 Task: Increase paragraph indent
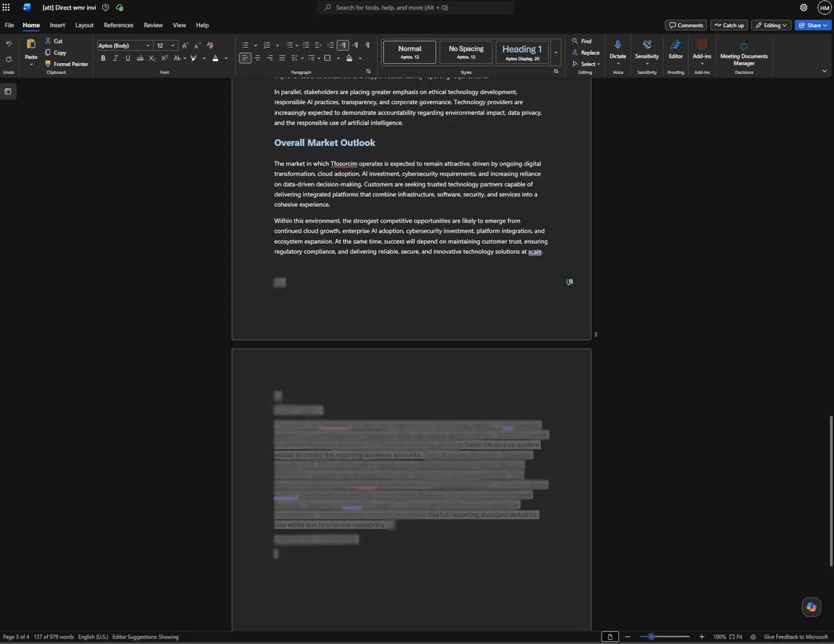point(331,45)
